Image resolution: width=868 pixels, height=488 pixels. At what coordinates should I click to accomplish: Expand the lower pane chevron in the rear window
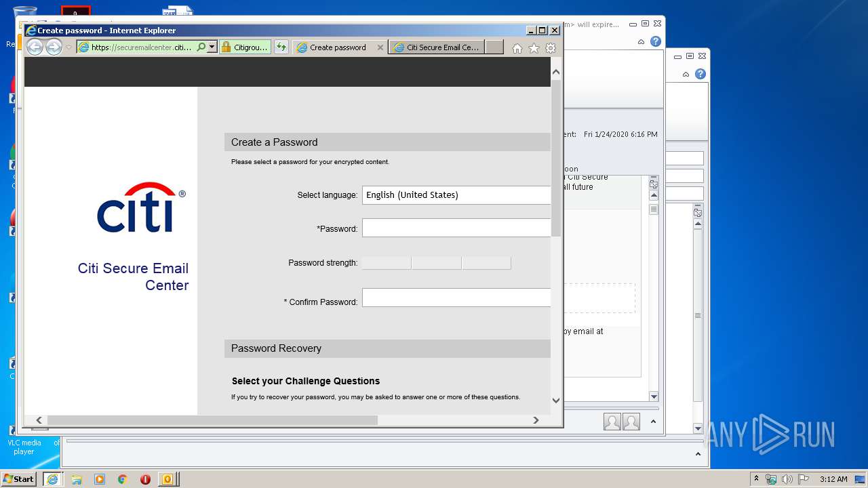pos(698,454)
